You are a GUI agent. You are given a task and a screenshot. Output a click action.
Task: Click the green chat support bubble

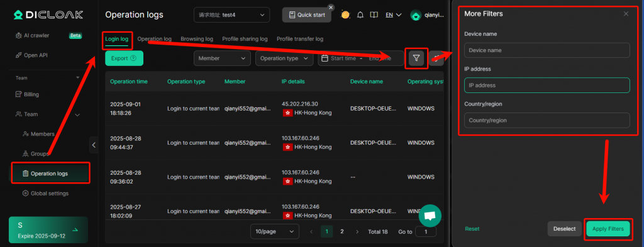(430, 216)
